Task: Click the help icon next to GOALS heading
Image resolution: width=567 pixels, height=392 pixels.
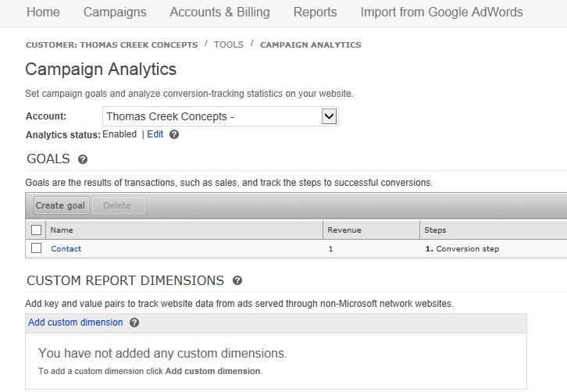Action: click(83, 159)
